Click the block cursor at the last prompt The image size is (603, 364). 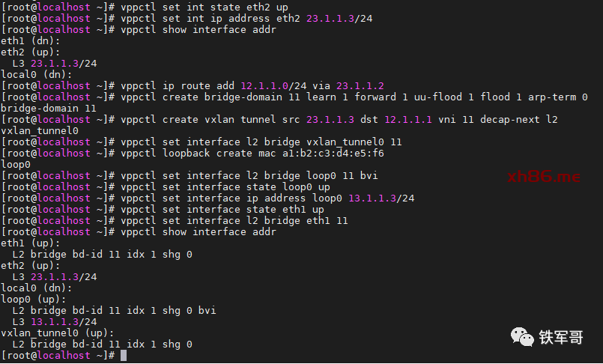click(x=124, y=355)
